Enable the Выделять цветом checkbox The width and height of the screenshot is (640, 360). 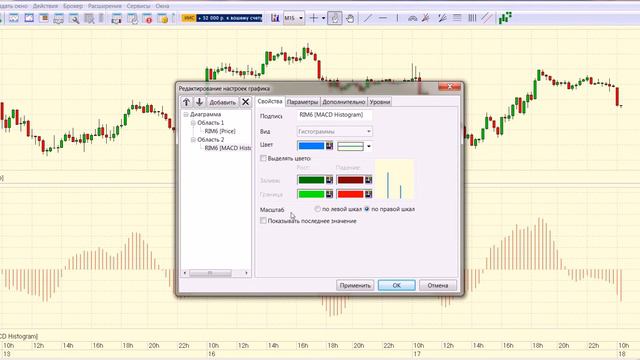click(x=263, y=158)
